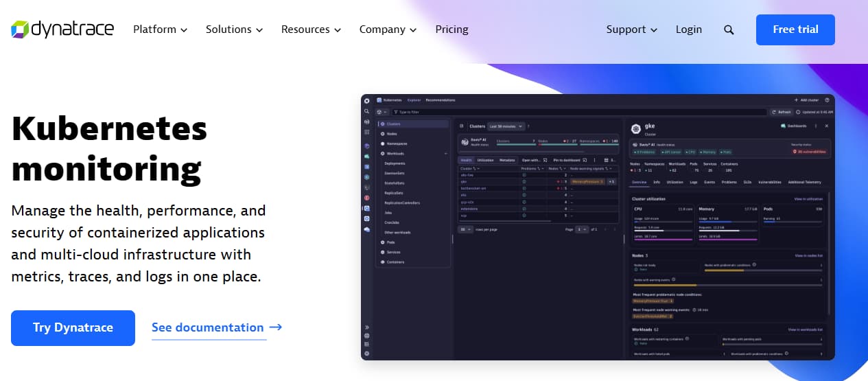This screenshot has width=868, height=381.
Task: Open the rows per page dropdown
Action: pyautogui.click(x=466, y=229)
